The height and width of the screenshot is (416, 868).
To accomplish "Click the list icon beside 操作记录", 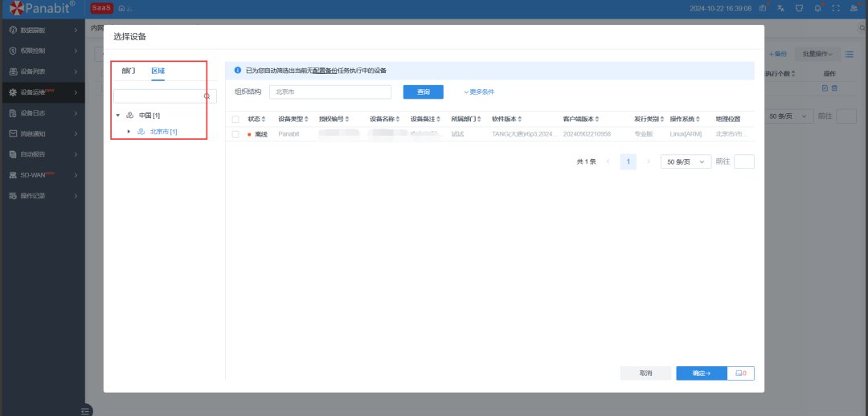I will coord(14,196).
